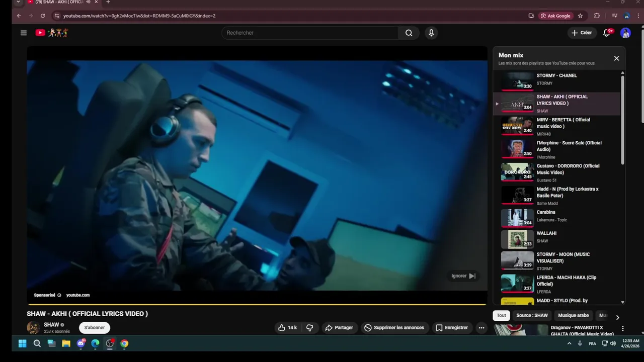
Task: Click the Mon mix playlist scrollbar
Action: pos(622,121)
